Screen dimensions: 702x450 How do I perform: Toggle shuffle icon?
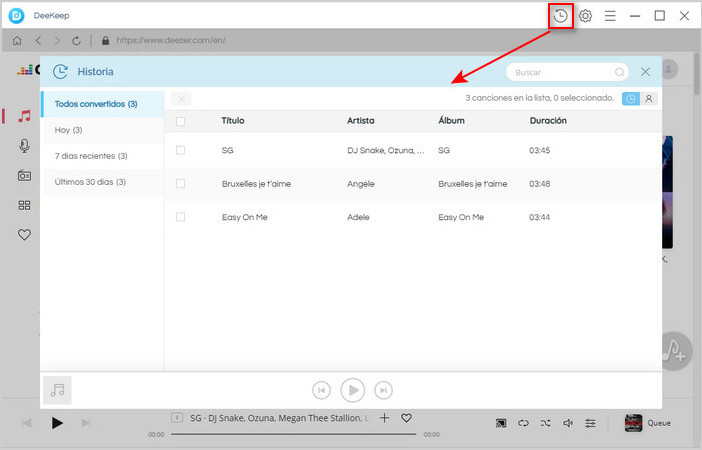545,423
